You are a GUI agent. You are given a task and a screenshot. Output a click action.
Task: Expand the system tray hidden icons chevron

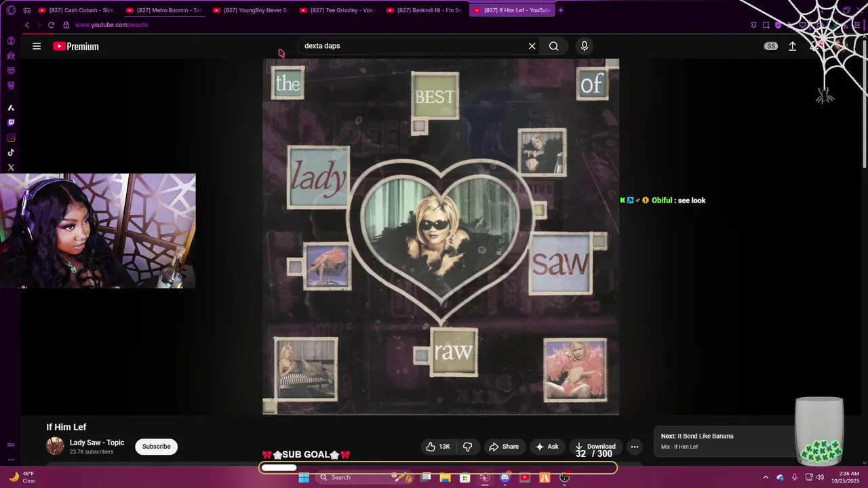766,477
